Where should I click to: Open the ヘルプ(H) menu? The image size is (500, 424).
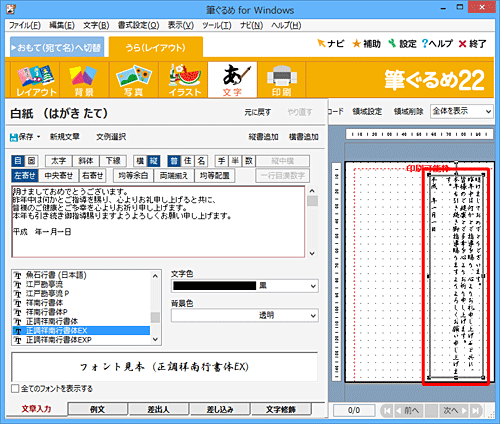point(286,26)
